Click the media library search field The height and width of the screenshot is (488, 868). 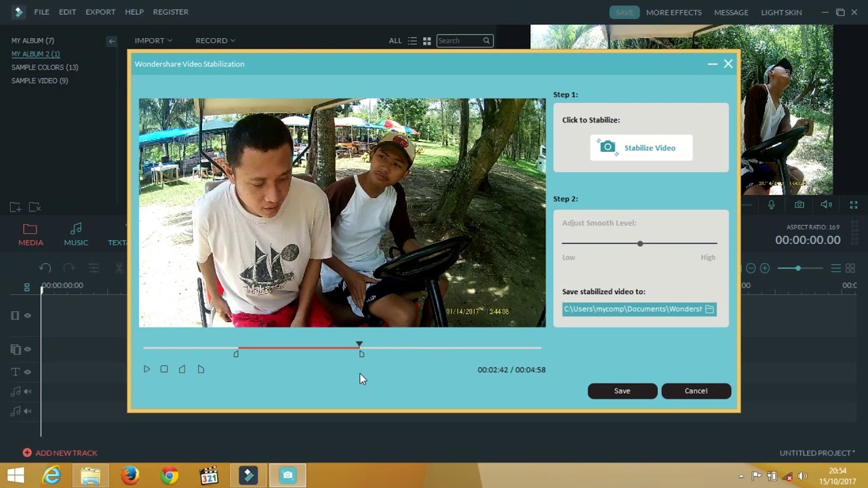pyautogui.click(x=465, y=41)
